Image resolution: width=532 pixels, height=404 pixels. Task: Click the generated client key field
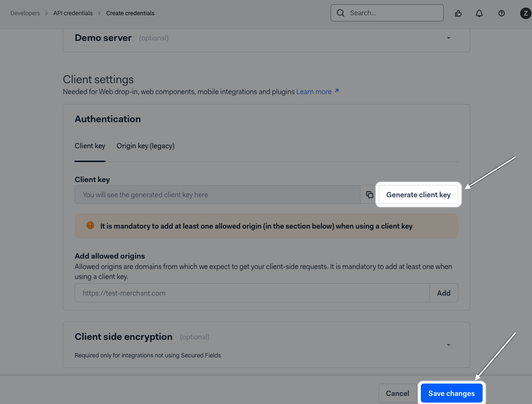[x=218, y=194]
